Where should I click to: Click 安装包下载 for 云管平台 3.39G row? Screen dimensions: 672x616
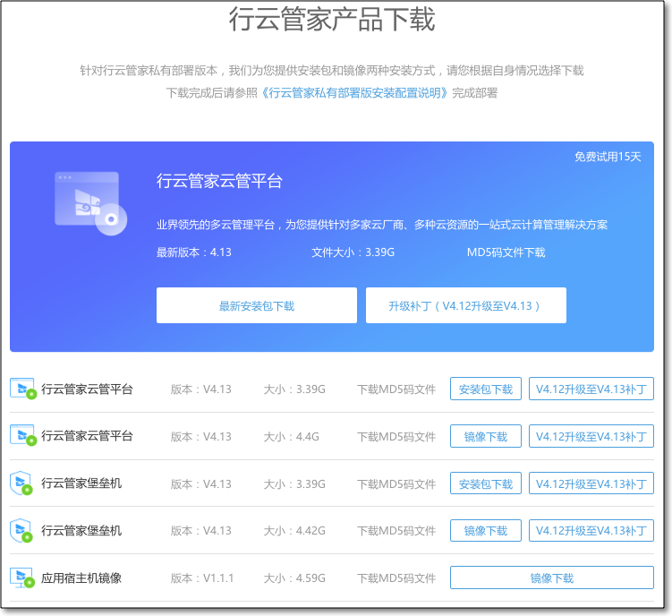pos(486,389)
